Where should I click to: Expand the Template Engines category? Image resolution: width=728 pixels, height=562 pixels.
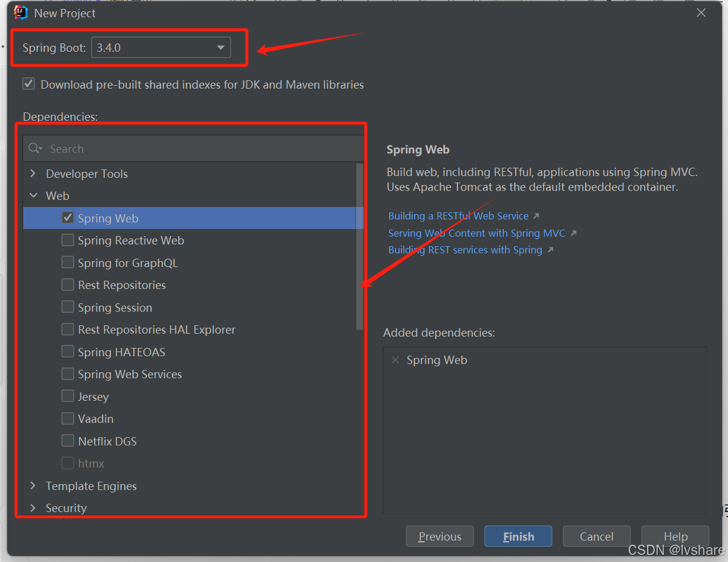(33, 485)
